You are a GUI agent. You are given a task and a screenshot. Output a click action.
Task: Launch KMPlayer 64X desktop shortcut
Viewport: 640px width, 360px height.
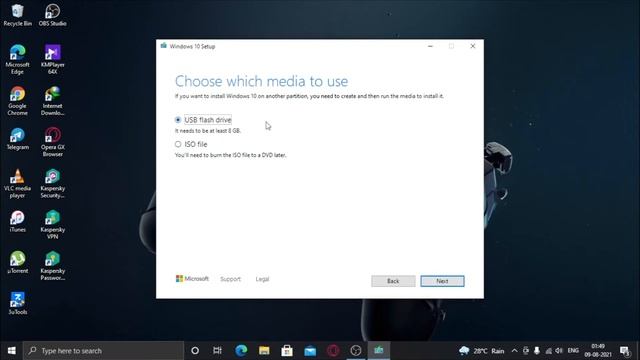click(53, 60)
